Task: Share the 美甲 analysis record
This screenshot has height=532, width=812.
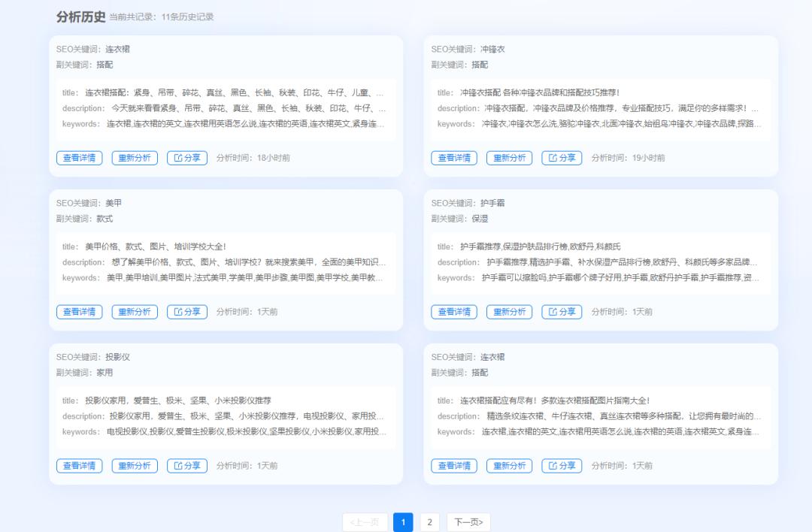Action: (186, 311)
